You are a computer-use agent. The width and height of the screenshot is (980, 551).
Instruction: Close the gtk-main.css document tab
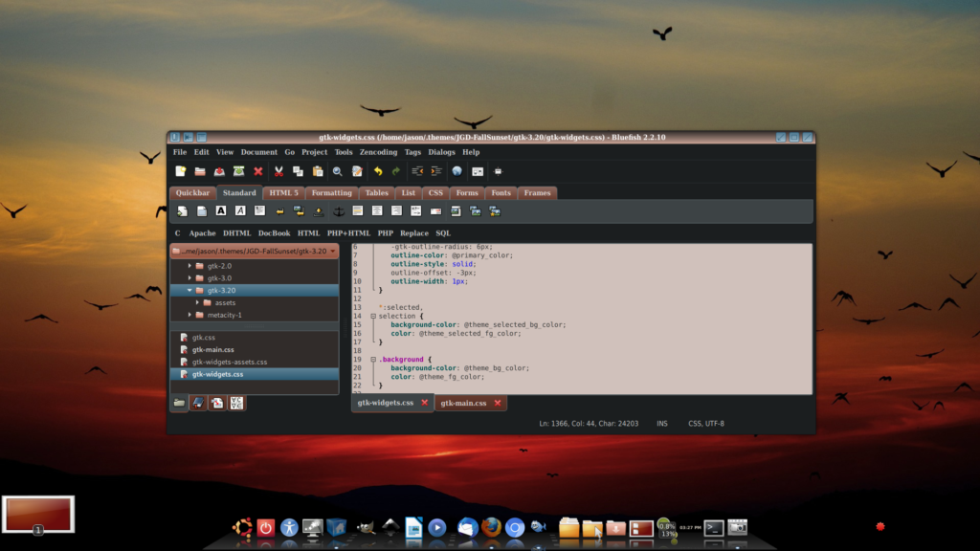[x=498, y=403]
